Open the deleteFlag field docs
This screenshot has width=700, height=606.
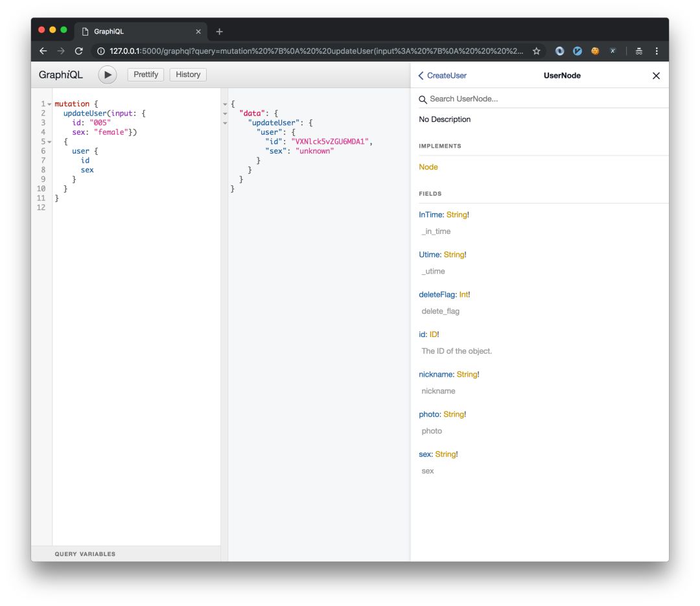(x=437, y=294)
